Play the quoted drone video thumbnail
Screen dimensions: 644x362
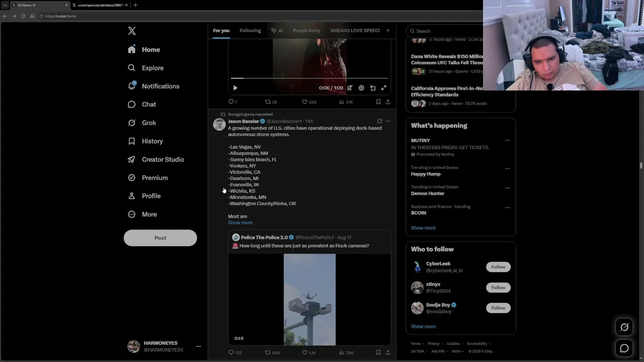click(x=309, y=300)
